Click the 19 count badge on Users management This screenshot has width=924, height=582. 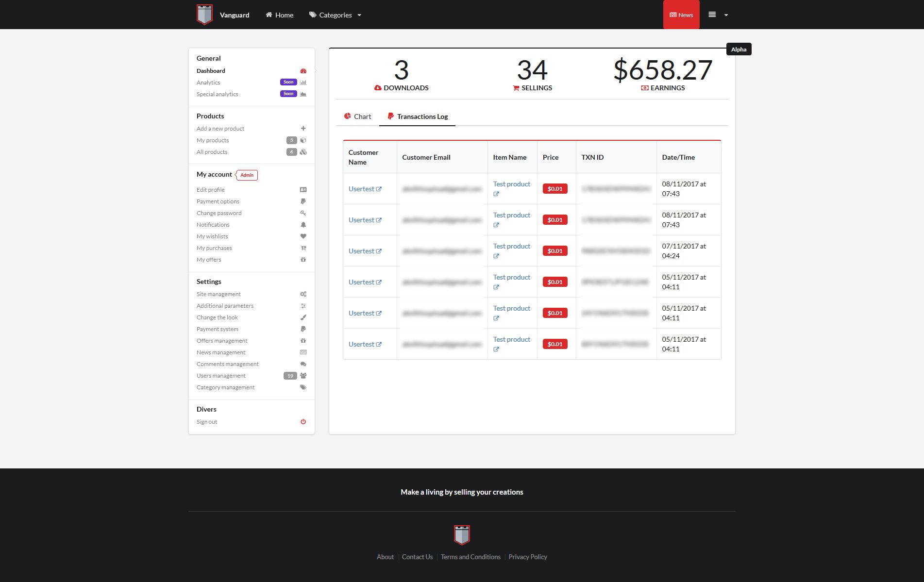click(x=290, y=376)
